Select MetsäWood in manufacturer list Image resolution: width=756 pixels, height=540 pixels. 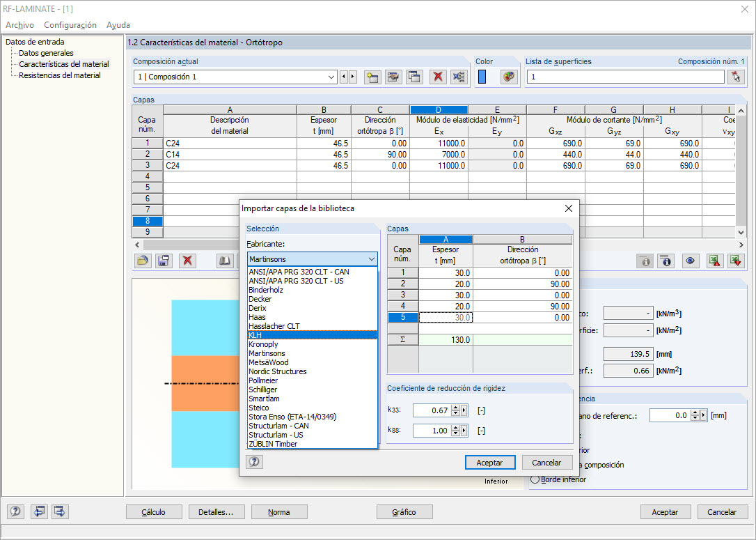312,362
